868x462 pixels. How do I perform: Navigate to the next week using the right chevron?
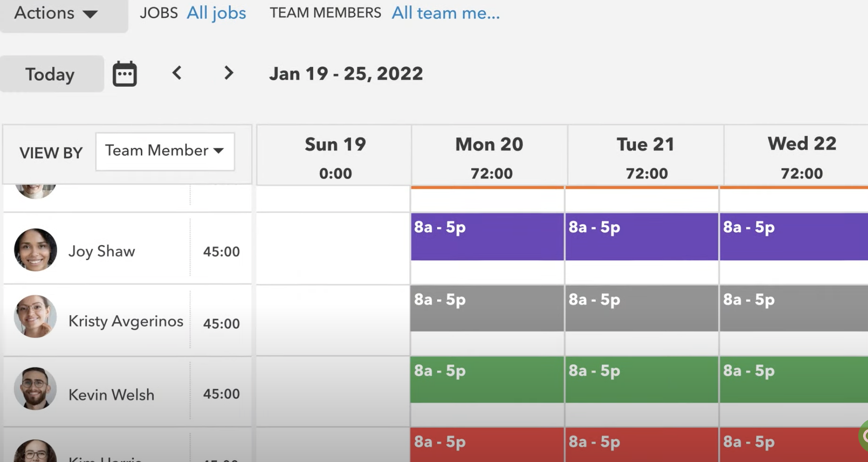(229, 73)
